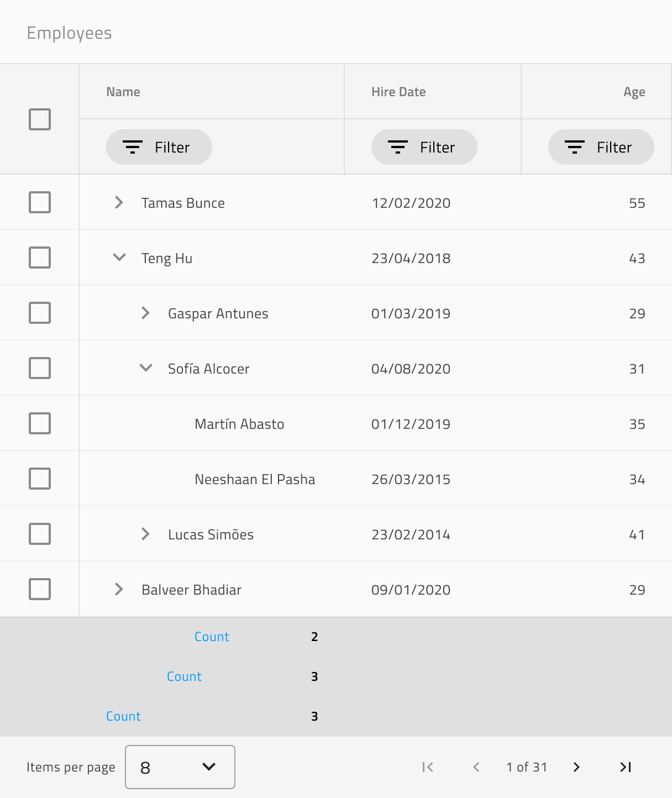Image resolution: width=672 pixels, height=798 pixels.
Task: Expand the Balveer Bhadiar row
Action: [x=119, y=589]
